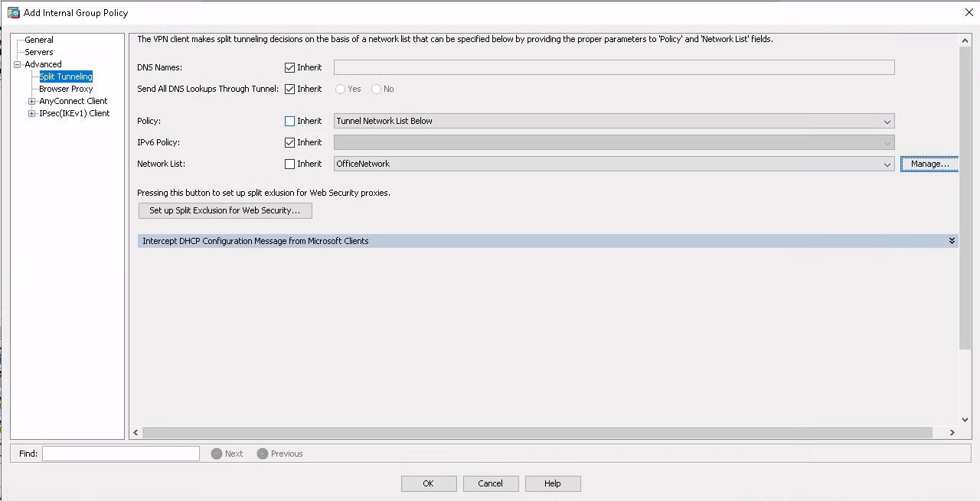Uncheck Inherit for Network List

[x=289, y=164]
